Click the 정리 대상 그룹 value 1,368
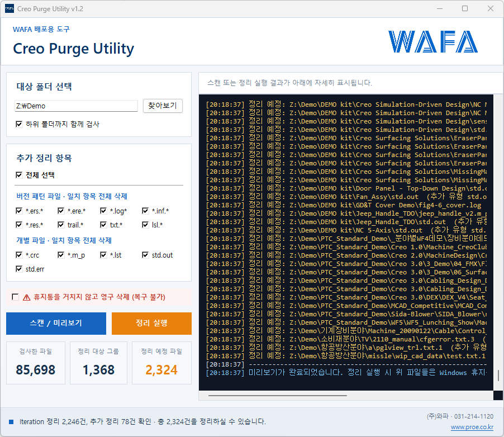504x437 pixels. pos(99,370)
